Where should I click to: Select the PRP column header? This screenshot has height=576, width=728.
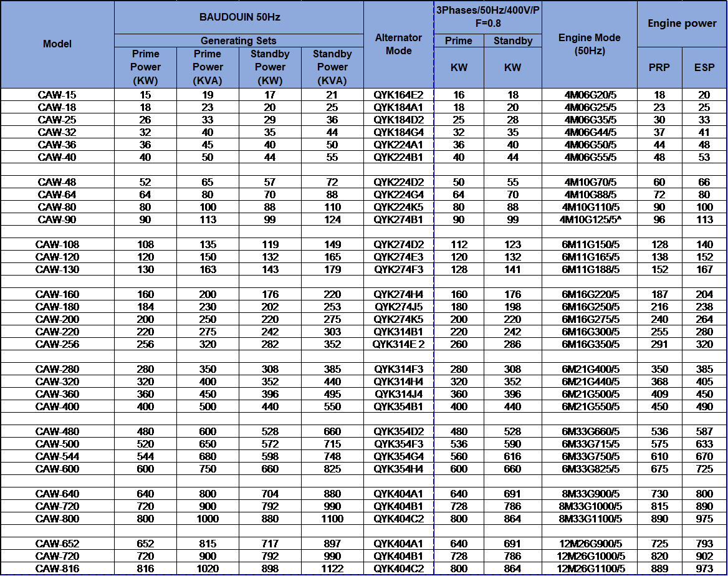pos(659,67)
